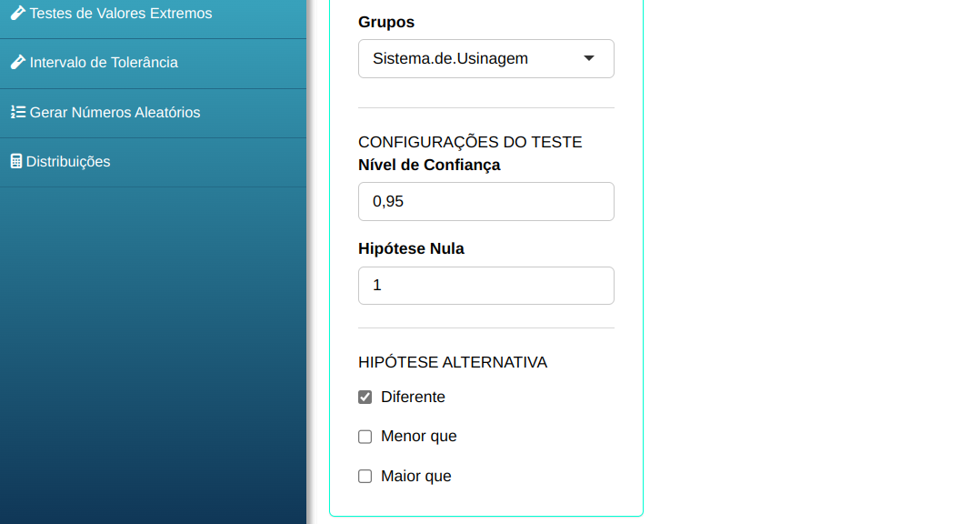Uncheck the Diferente checkbox

pos(365,398)
